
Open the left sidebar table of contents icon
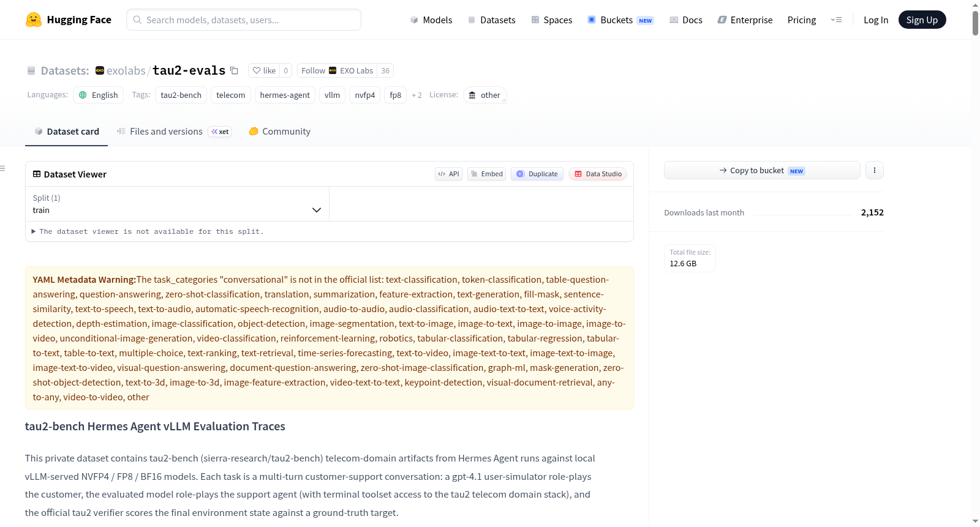(2, 168)
